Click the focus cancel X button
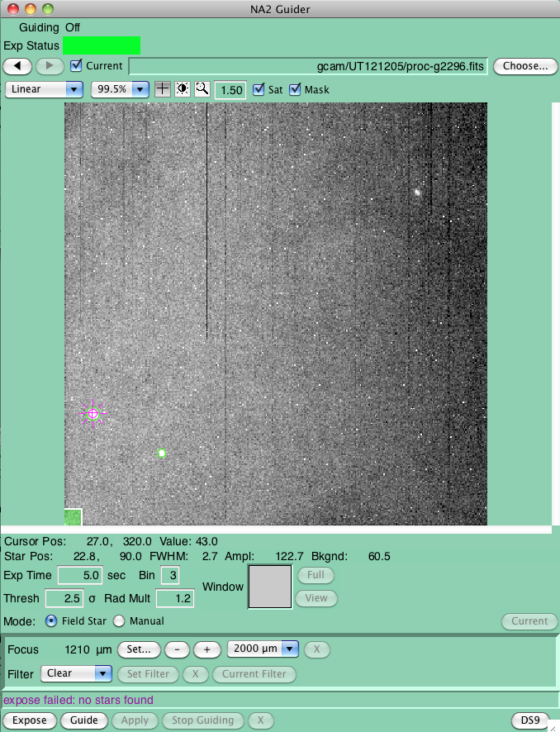The image size is (560, 732). 317,649
